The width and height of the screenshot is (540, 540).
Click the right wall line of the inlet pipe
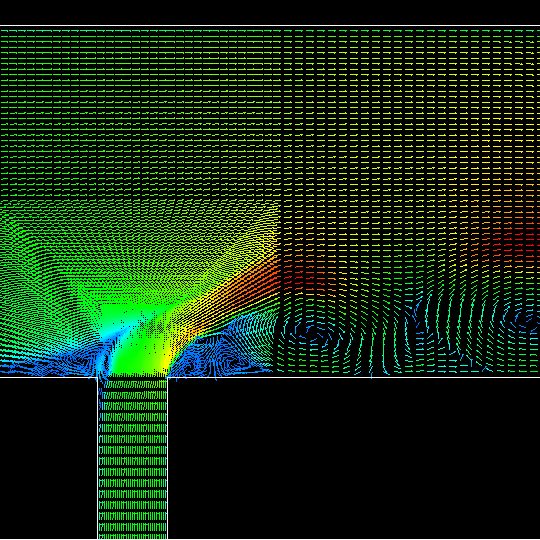tap(167, 458)
